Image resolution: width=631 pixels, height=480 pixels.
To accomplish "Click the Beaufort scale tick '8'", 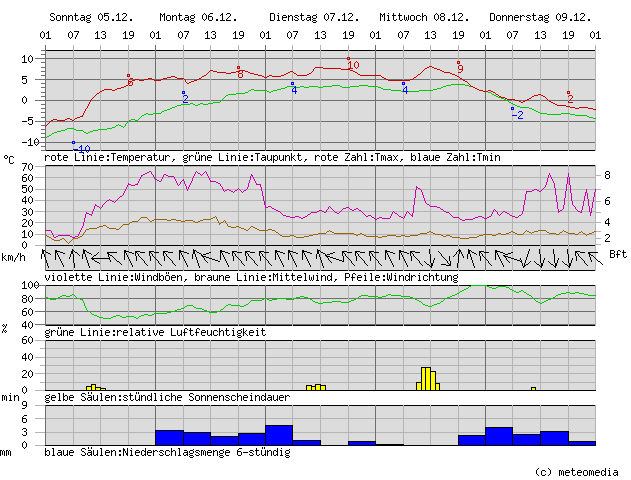I will click(607, 175).
